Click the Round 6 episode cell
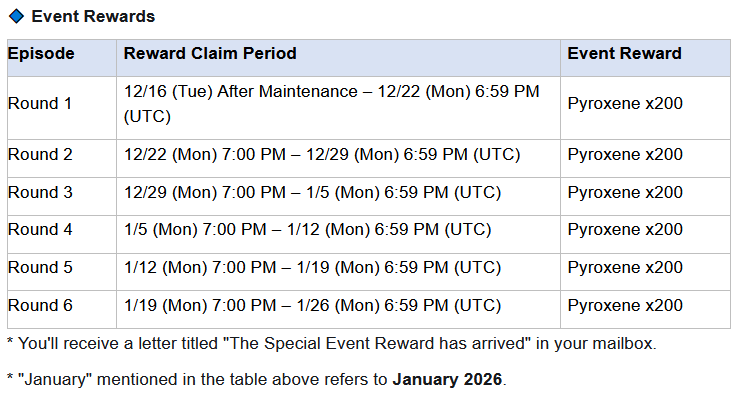Viewport: 737px width, 403px height. click(40, 306)
